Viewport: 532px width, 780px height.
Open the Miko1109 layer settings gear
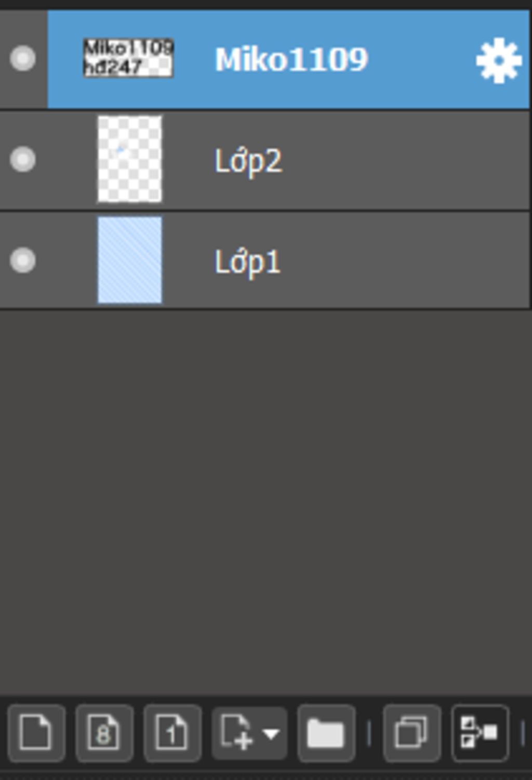[499, 60]
